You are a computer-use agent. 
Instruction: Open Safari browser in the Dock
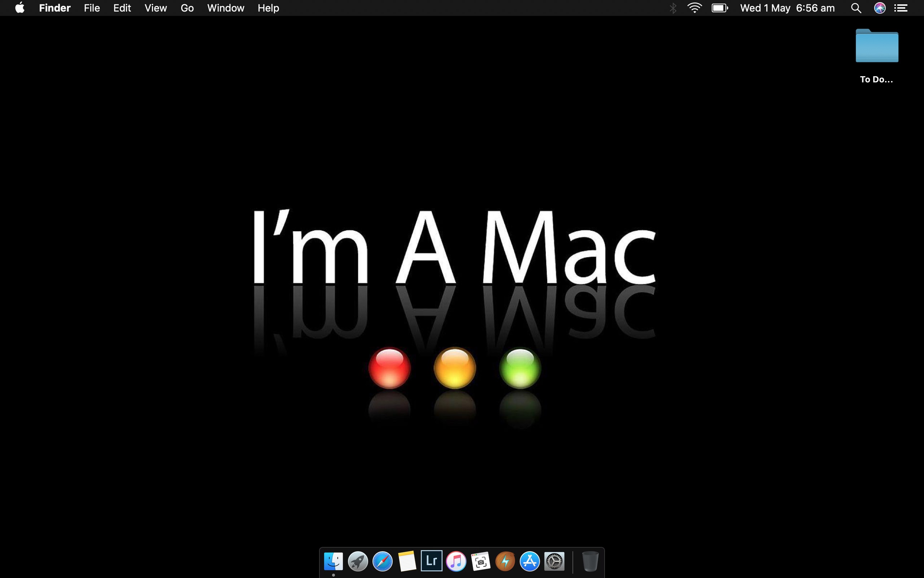(382, 561)
